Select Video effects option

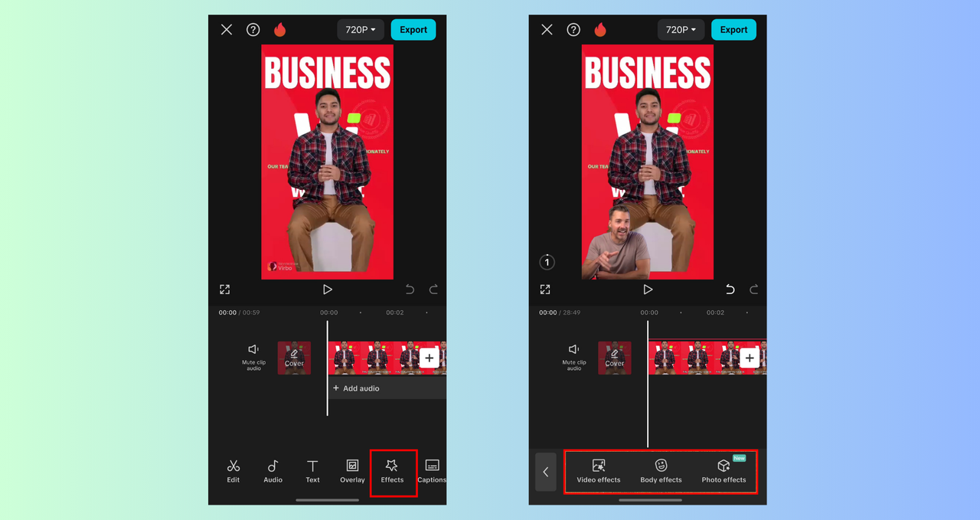pos(599,471)
